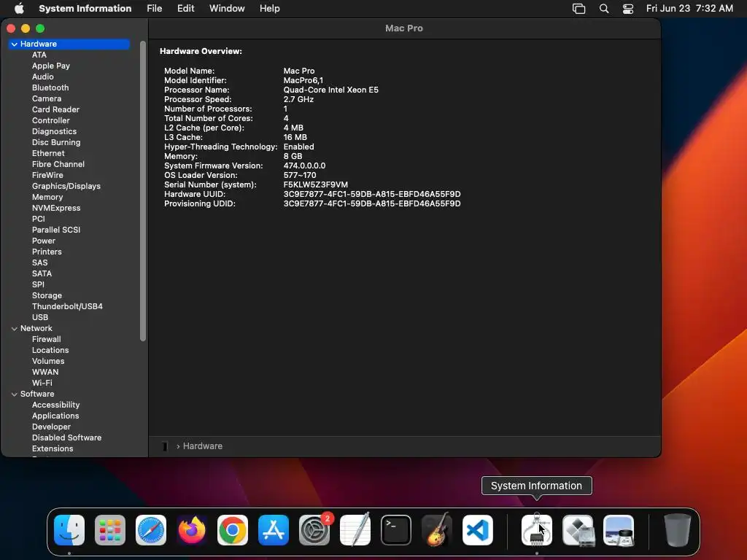The width and height of the screenshot is (747, 560).
Task: Open Launchpad from the dock
Action: point(110,530)
